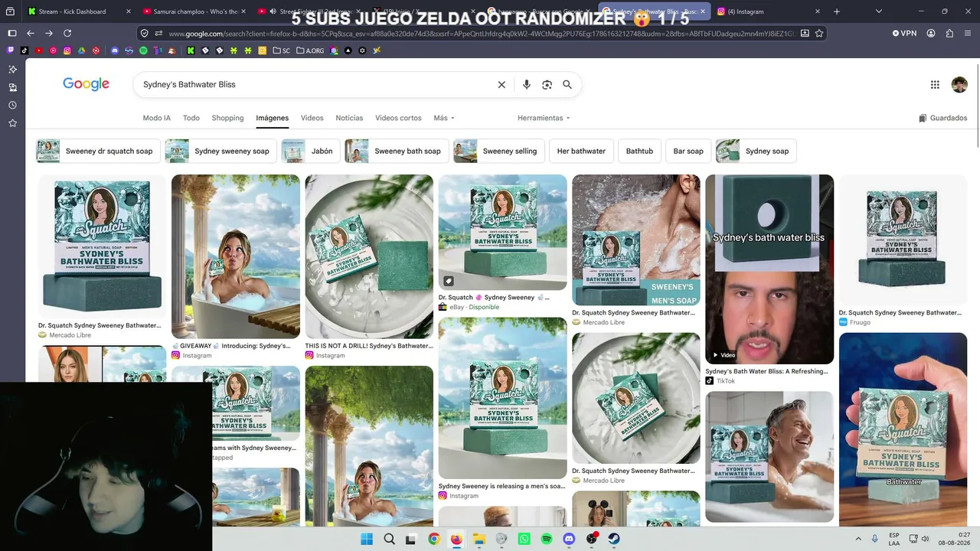Open the Google apps grid
980x551 pixels.
[x=935, y=85]
